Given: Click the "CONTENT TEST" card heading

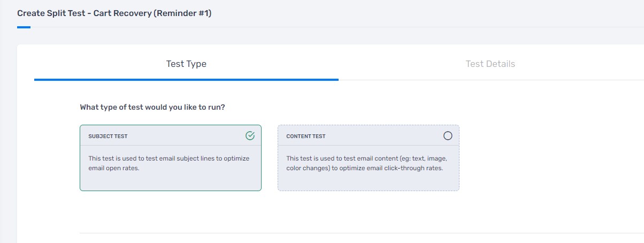Looking at the screenshot, I should [306, 136].
